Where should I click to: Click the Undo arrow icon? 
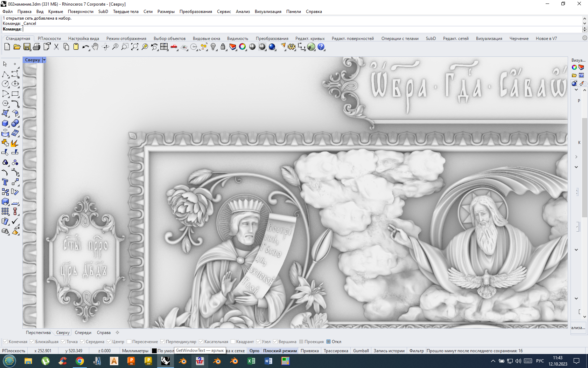point(85,47)
